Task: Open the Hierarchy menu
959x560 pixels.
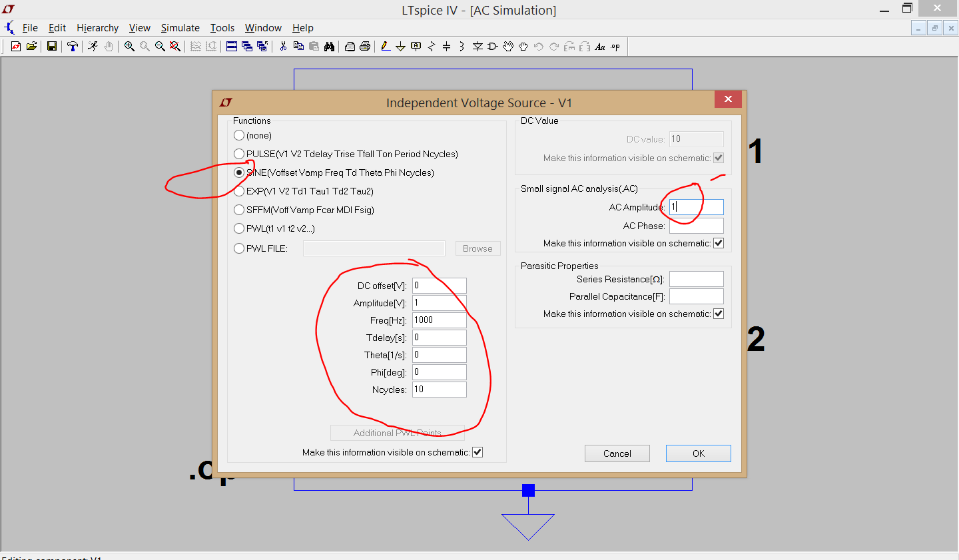Action: (97, 28)
